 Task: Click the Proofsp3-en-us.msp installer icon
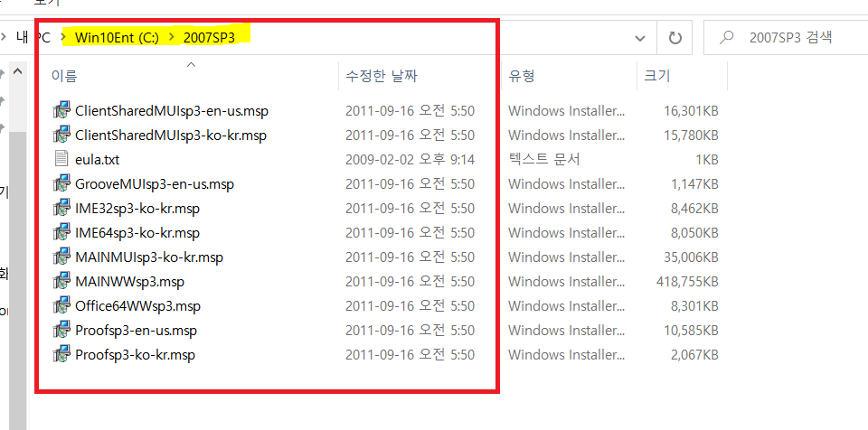pyautogui.click(x=61, y=330)
